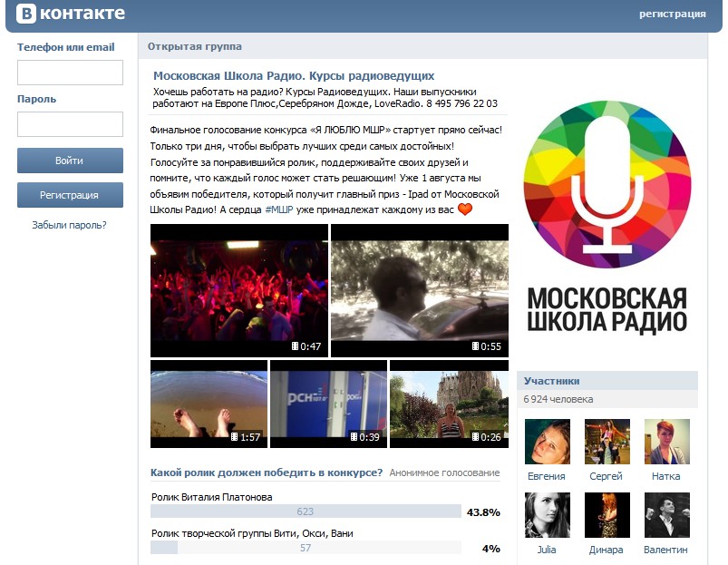
Task: Open the Московская Школа Радио group avatar
Action: point(607,219)
